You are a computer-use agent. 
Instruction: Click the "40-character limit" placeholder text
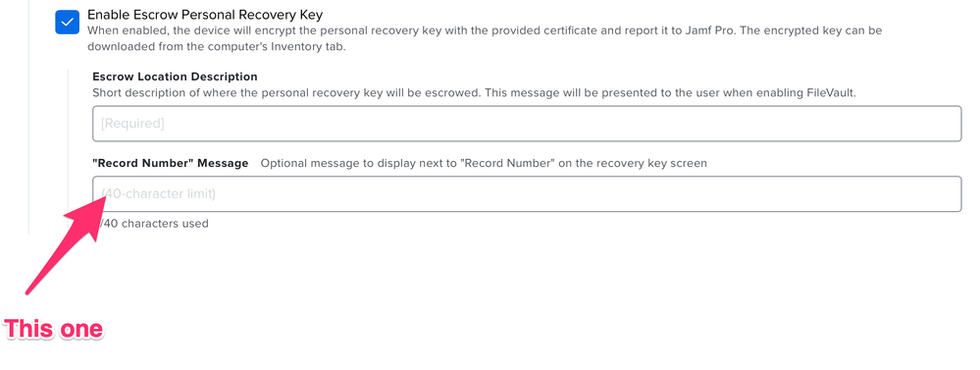(x=159, y=193)
